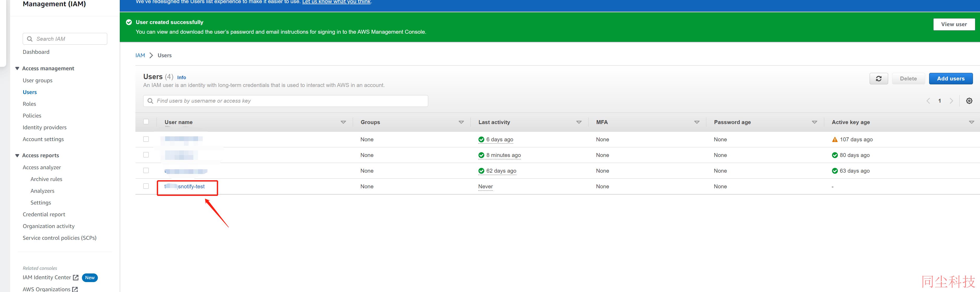
Task: Open IAM Identity Center console link
Action: point(47,278)
